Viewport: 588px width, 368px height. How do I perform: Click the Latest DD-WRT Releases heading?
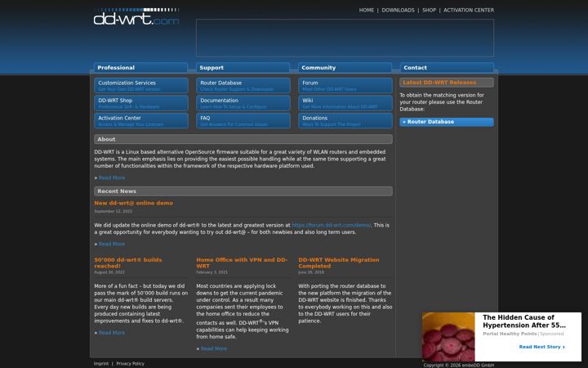(447, 83)
